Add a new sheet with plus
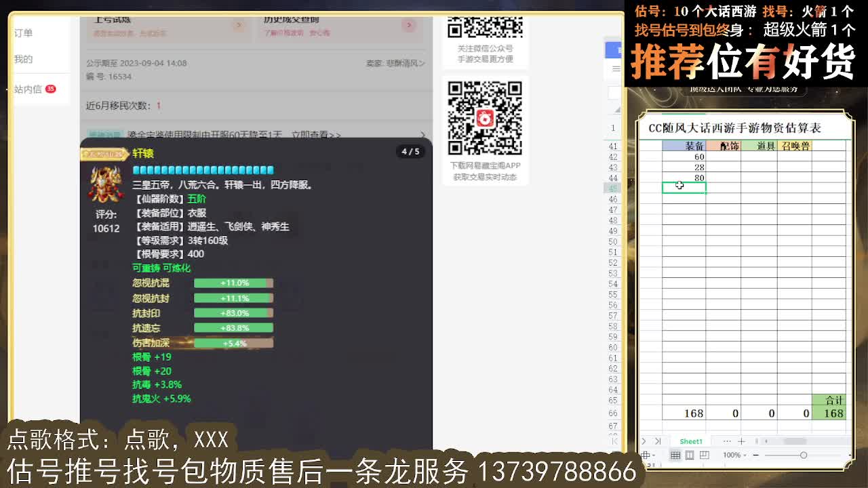 click(x=741, y=441)
